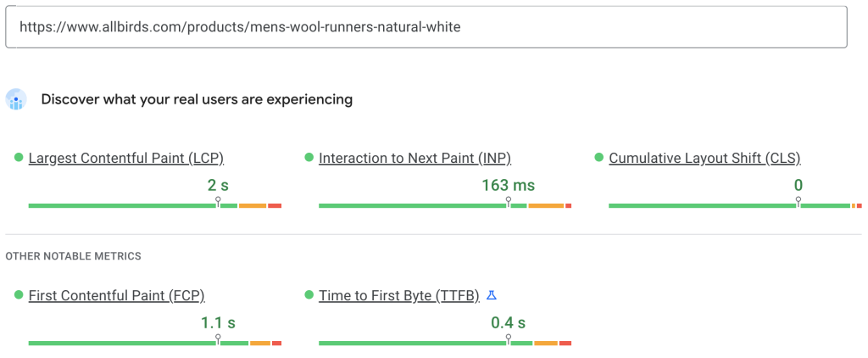Click the real users experience chart icon
The height and width of the screenshot is (358, 868).
(16, 99)
